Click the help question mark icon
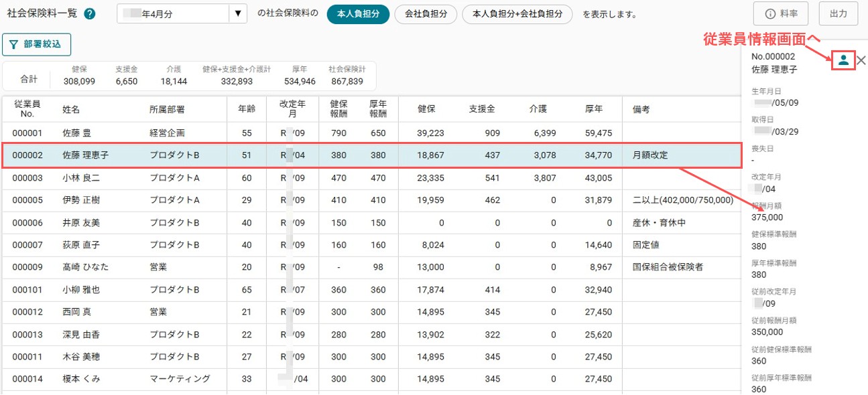Viewport: 868px width, 395px height. [90, 14]
